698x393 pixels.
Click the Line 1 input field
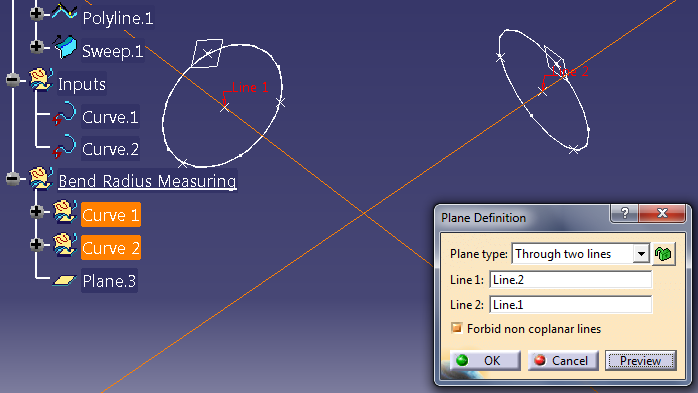coord(570,280)
